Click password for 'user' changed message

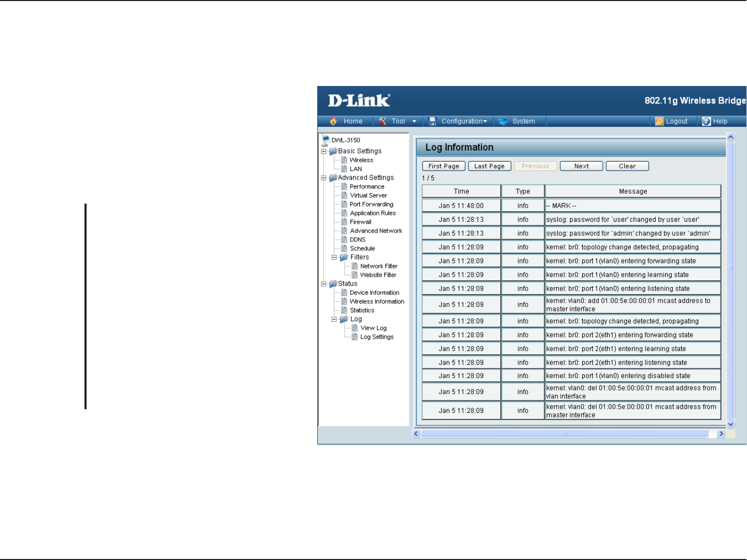[633, 220]
